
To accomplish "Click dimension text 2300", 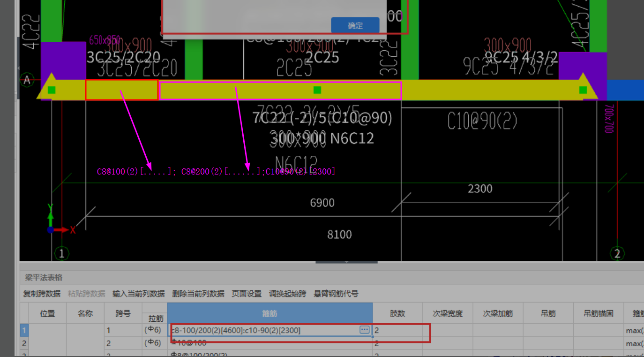I will click(480, 189).
